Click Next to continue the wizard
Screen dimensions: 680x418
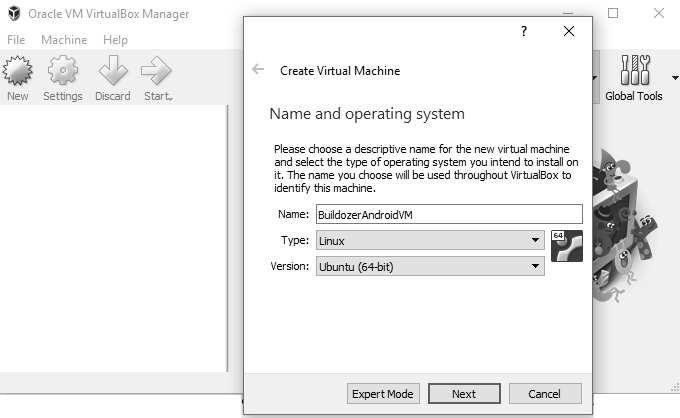click(x=464, y=394)
